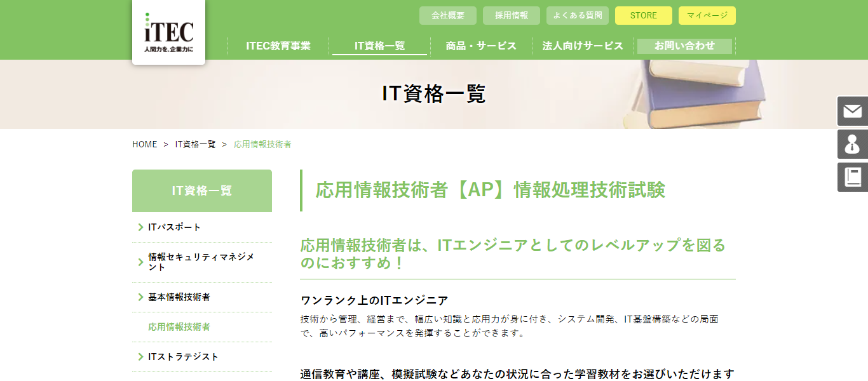Select 法人向けサービス menu item
The width and height of the screenshot is (868, 381).
[583, 46]
